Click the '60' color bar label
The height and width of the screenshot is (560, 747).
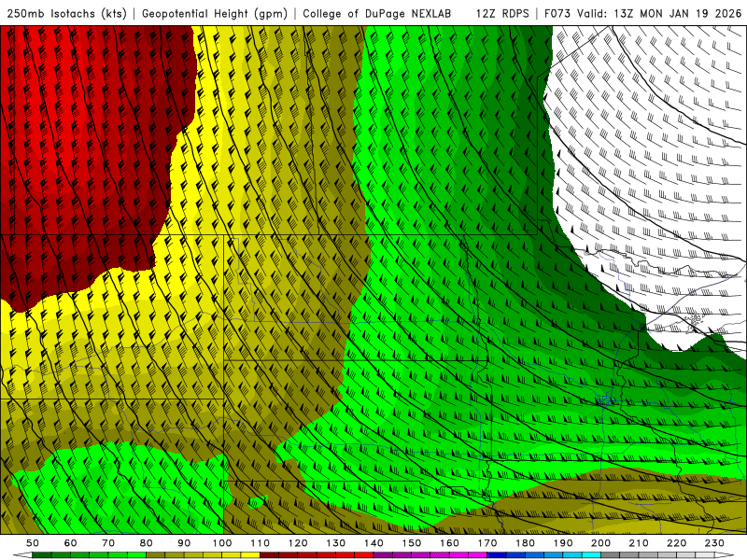click(71, 543)
